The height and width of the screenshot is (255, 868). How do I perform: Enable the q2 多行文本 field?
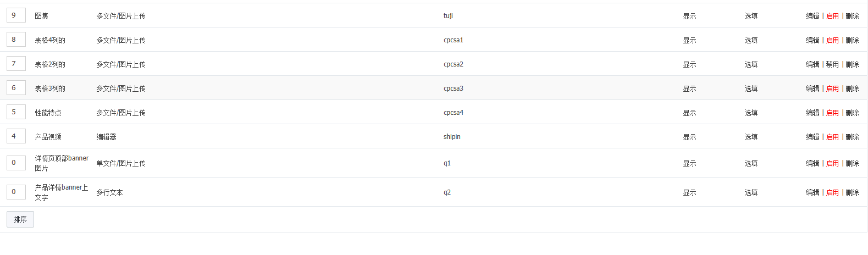click(832, 192)
